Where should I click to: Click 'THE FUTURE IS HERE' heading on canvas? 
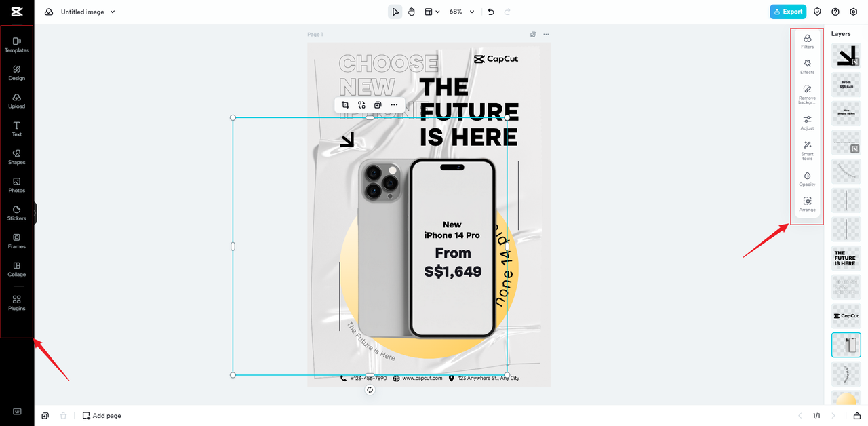469,112
